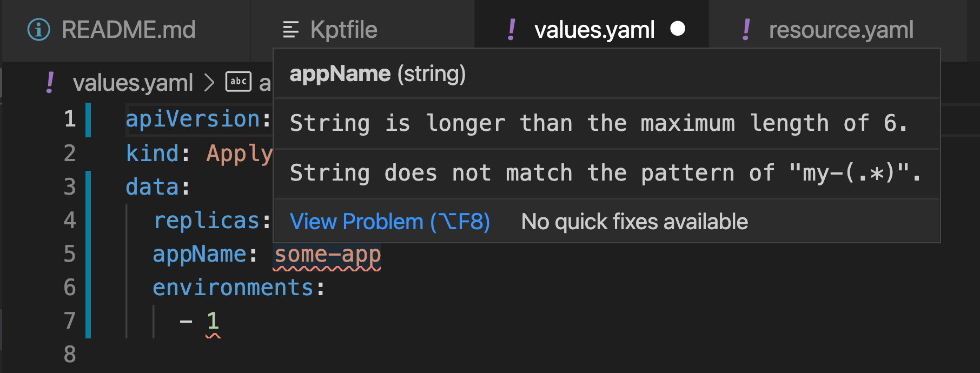Switch to the Kptfile tab
Viewport: 980px width, 373px height.
pos(341,30)
